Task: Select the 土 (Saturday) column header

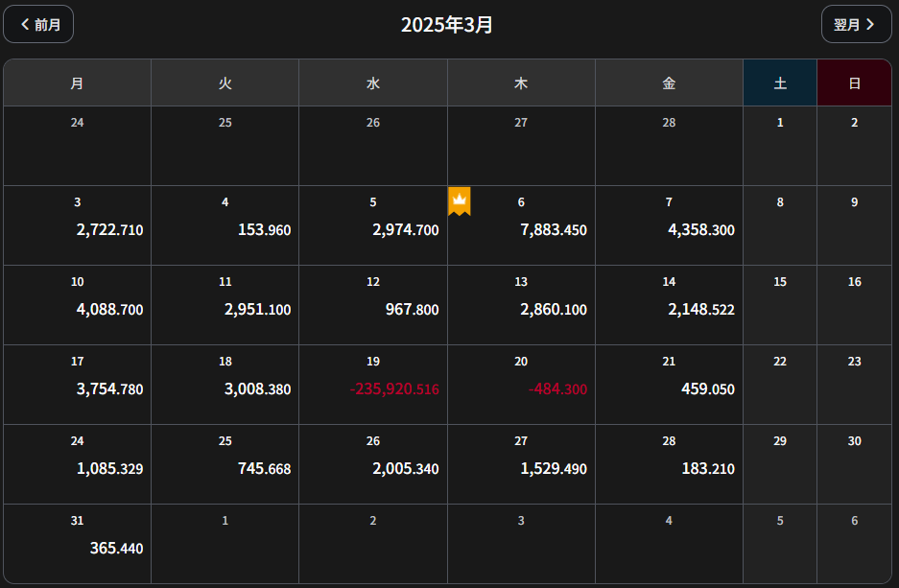Action: click(x=780, y=83)
